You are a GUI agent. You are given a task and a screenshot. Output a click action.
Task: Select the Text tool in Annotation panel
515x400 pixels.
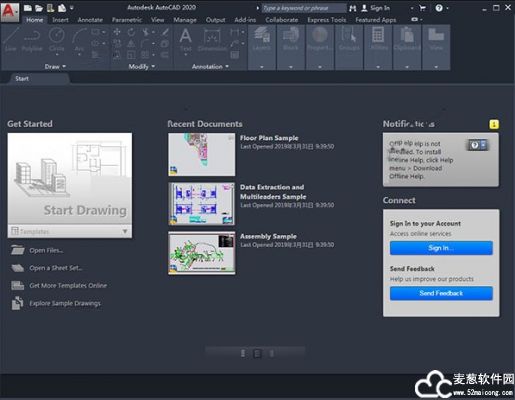(x=186, y=39)
